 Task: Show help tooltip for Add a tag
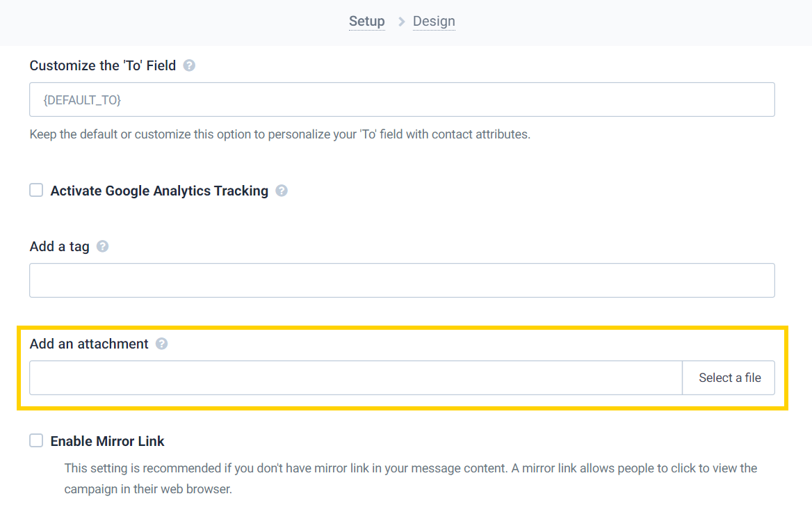[102, 246]
